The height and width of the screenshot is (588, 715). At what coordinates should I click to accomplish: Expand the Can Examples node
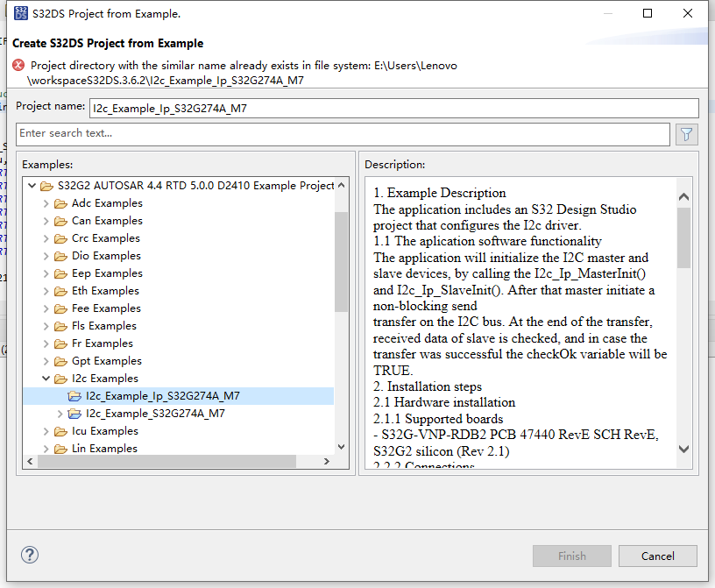tap(46, 221)
